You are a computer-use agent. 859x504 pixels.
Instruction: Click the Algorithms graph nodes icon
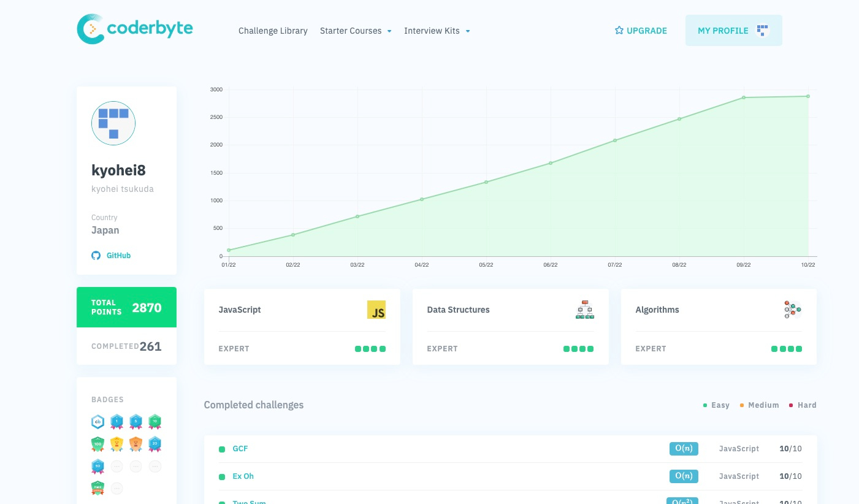[x=793, y=310]
